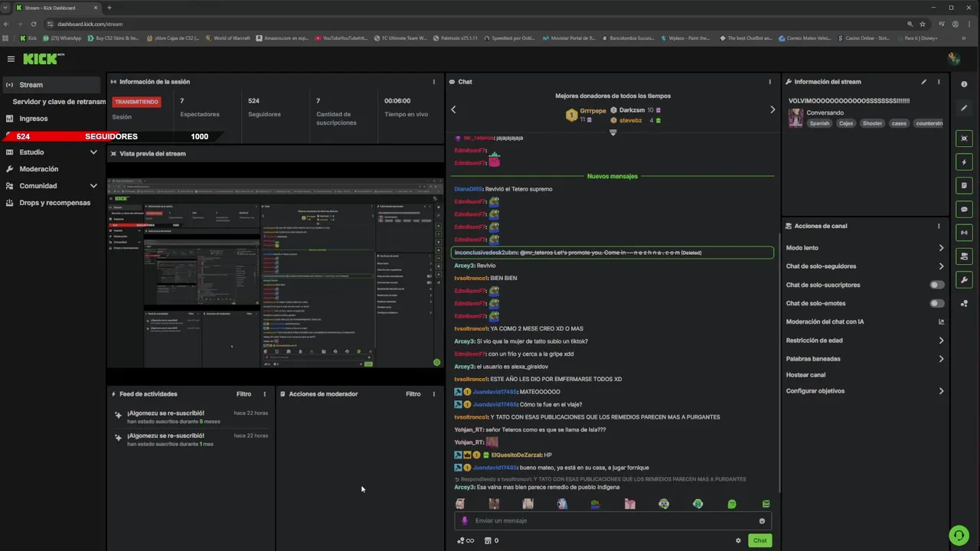Screen dimensions: 980x551
Task: Click the Spanish stream tag
Action: tap(819, 123)
